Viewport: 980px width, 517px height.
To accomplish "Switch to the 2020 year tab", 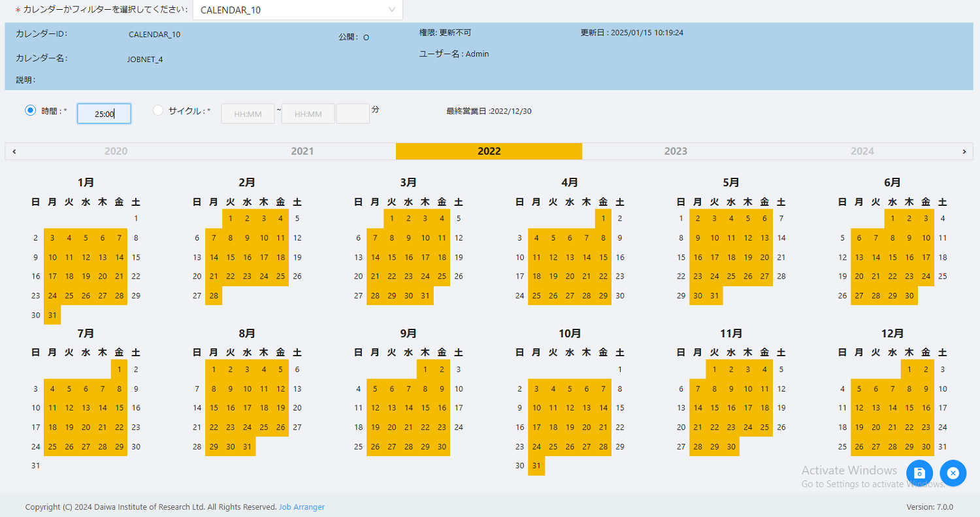I will (x=116, y=151).
